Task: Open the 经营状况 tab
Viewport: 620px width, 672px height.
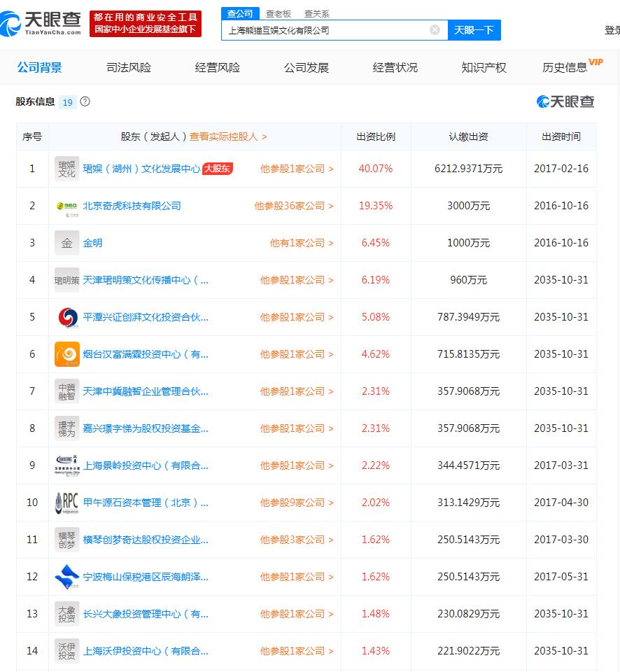Action: click(395, 67)
